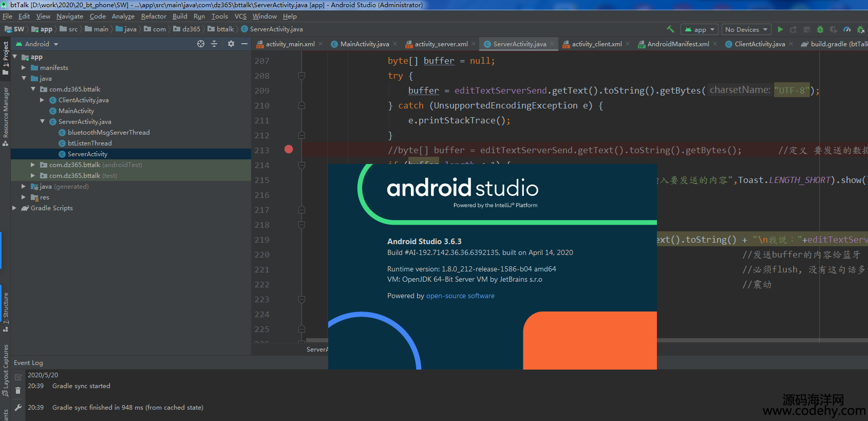Remove breakpoint on line 213

tap(289, 149)
